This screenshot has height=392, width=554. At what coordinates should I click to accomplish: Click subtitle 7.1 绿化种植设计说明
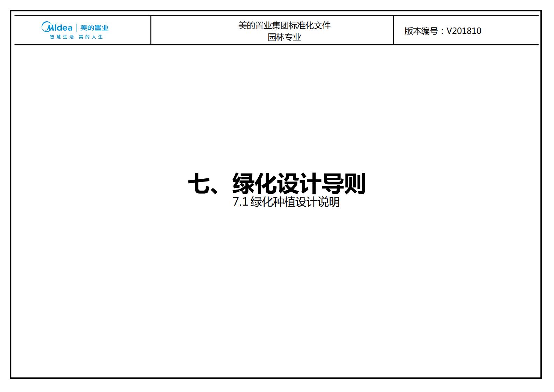(x=286, y=202)
